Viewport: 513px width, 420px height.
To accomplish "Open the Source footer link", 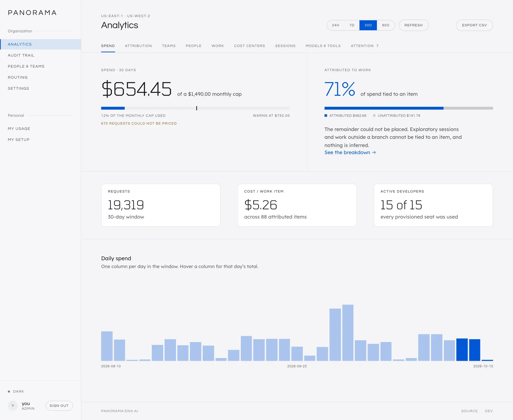I will tap(469, 411).
